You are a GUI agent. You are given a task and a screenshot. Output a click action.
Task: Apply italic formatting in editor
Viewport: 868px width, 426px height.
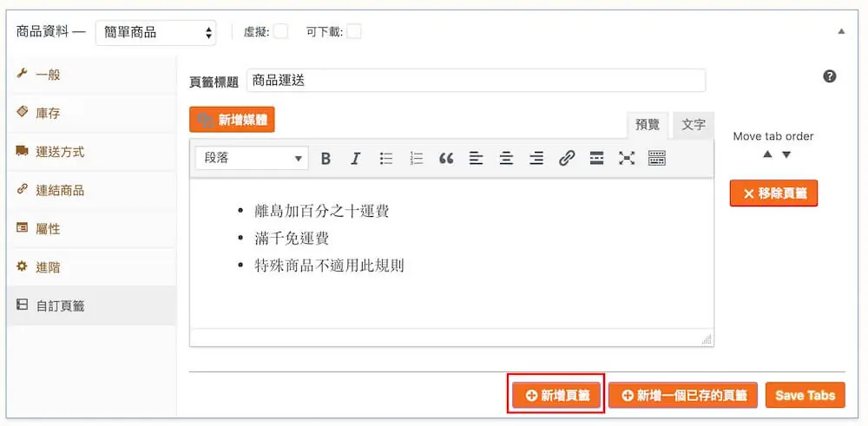point(355,159)
